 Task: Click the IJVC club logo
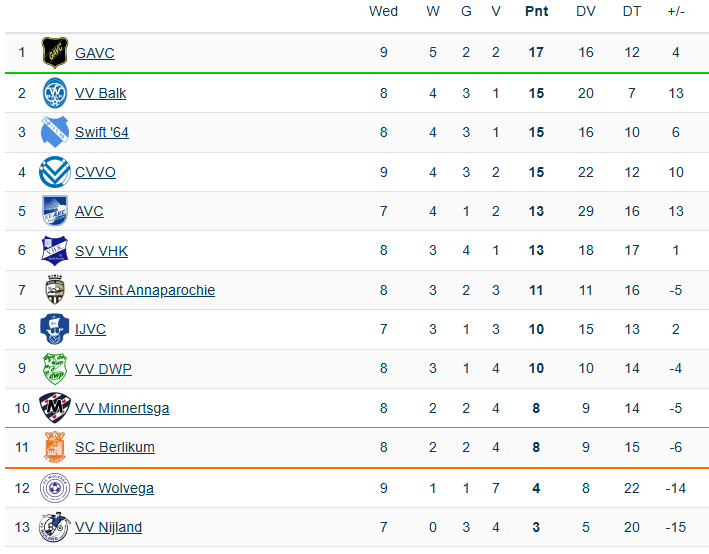(x=54, y=329)
